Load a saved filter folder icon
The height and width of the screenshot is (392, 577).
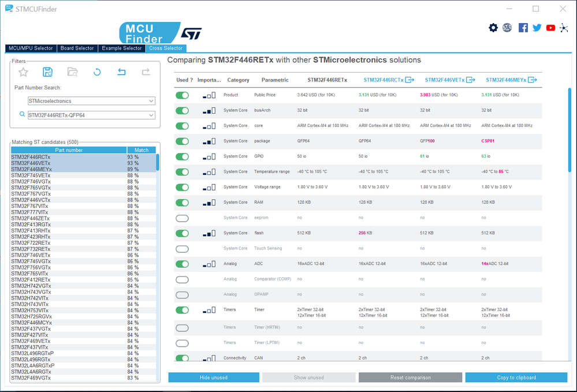pos(73,72)
